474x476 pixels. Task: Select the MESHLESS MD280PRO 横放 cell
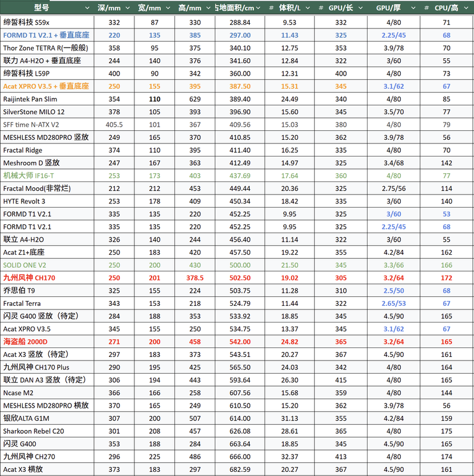click(x=47, y=405)
